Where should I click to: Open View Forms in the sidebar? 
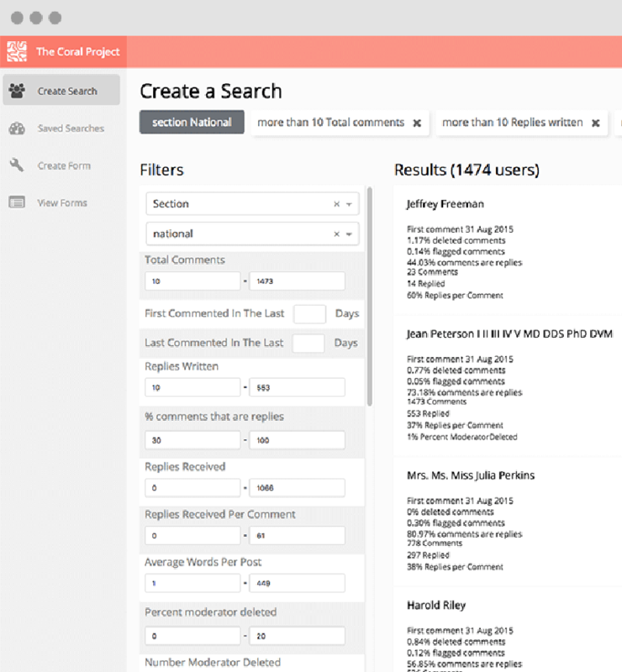[62, 202]
